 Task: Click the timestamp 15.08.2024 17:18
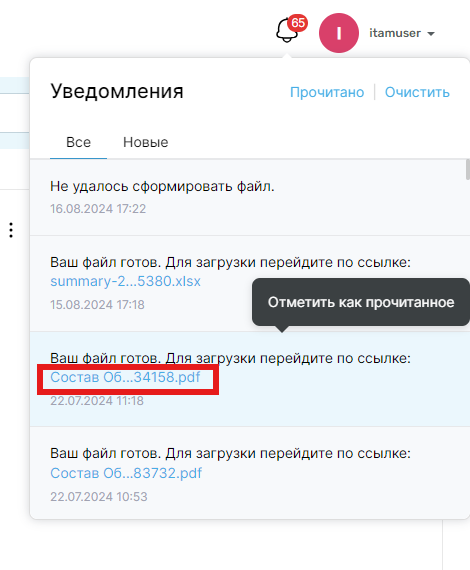click(x=97, y=305)
